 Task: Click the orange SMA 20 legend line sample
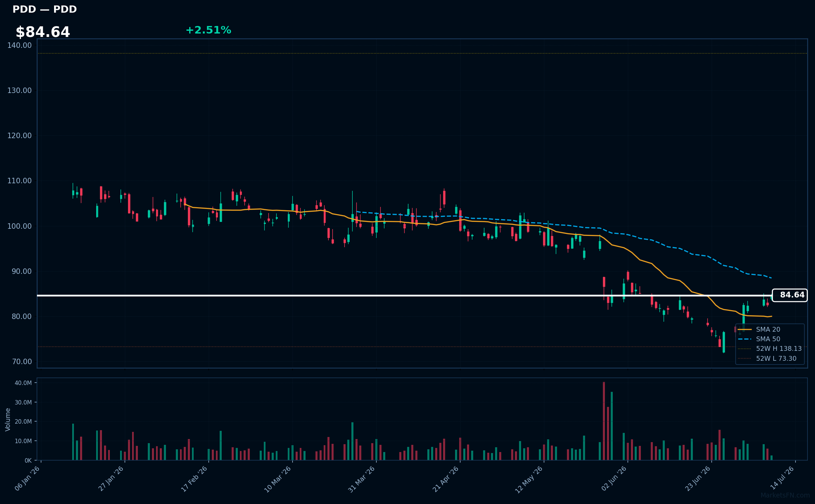(x=745, y=329)
